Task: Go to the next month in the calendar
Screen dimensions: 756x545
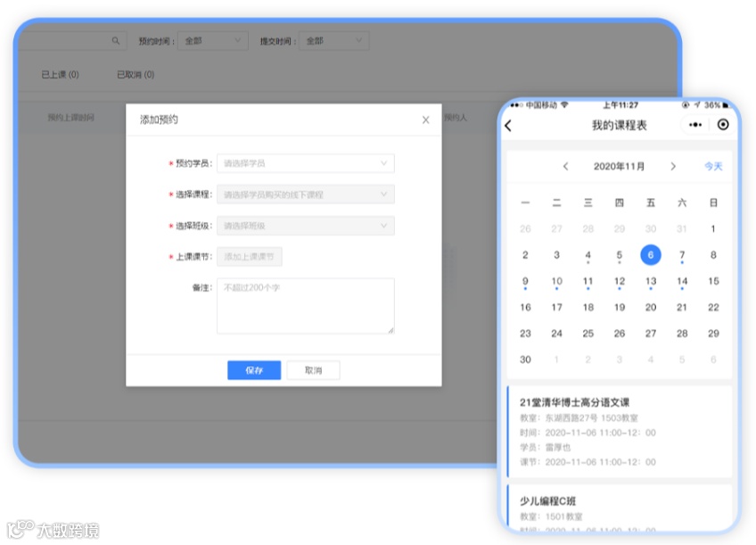Action: click(x=673, y=167)
